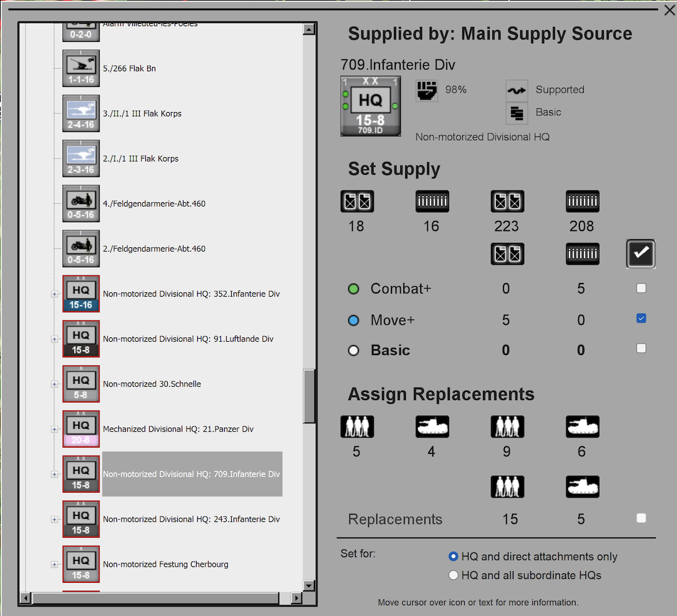
Task: Click the ammunition icon above 208
Action: tap(582, 201)
